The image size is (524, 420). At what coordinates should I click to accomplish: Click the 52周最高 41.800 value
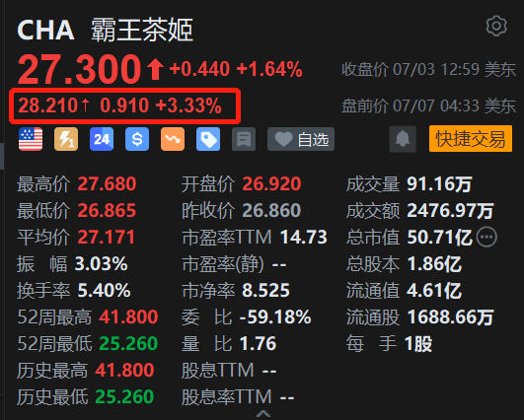128,316
